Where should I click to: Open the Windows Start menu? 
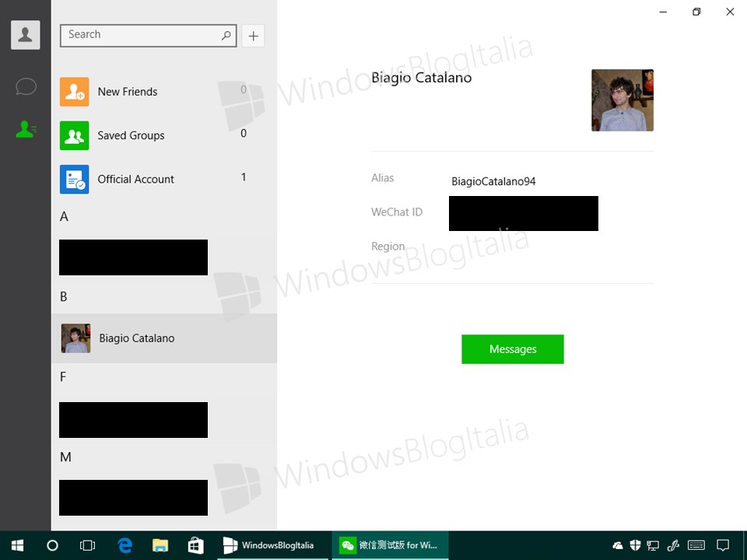click(18, 546)
